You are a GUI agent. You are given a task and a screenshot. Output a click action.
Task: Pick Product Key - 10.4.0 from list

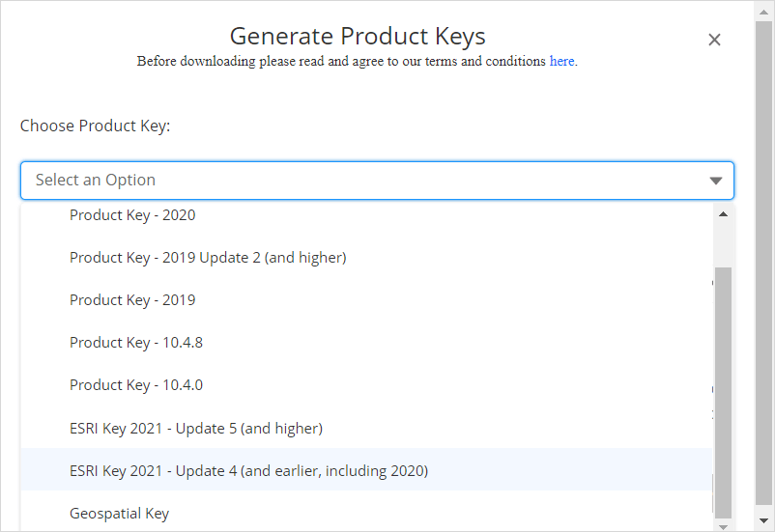coord(136,385)
